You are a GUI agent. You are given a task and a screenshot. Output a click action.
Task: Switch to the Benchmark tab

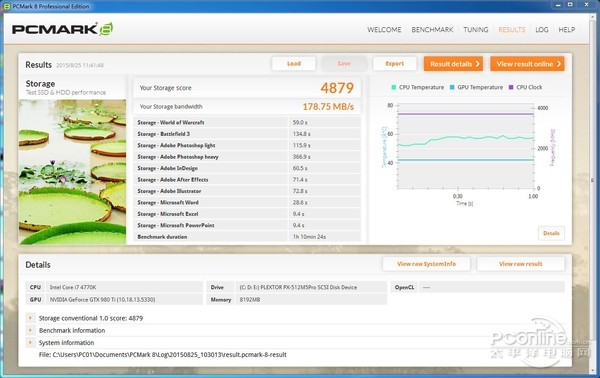pyautogui.click(x=432, y=30)
